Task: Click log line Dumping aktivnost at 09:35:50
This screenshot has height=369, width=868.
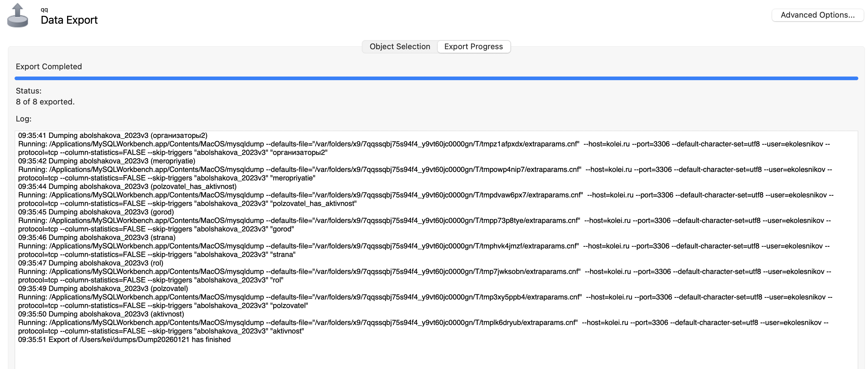Action: coord(101,314)
